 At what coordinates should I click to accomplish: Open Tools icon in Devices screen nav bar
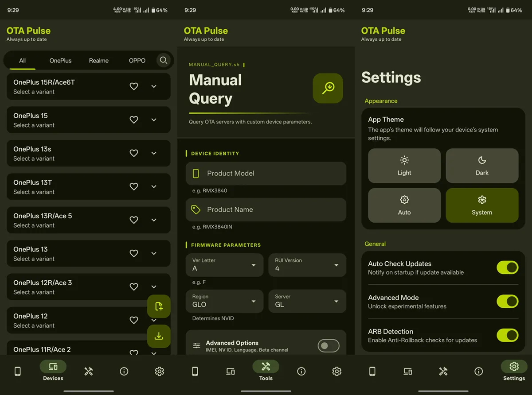tap(89, 372)
